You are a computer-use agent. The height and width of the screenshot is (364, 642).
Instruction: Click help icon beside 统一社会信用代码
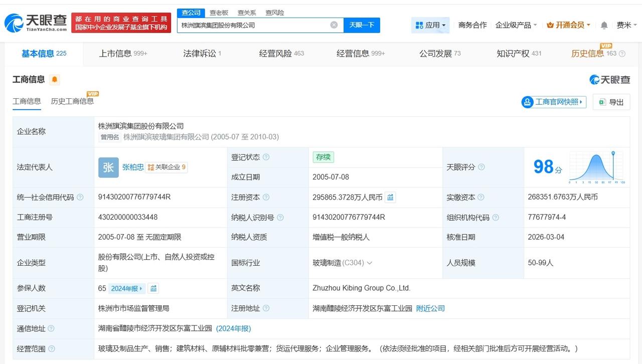click(80, 198)
